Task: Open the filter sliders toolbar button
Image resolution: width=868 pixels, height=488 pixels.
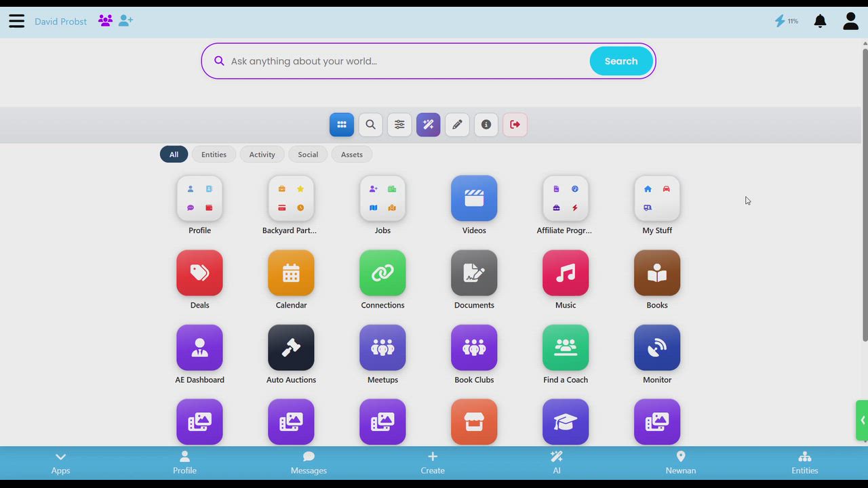Action: tap(399, 125)
